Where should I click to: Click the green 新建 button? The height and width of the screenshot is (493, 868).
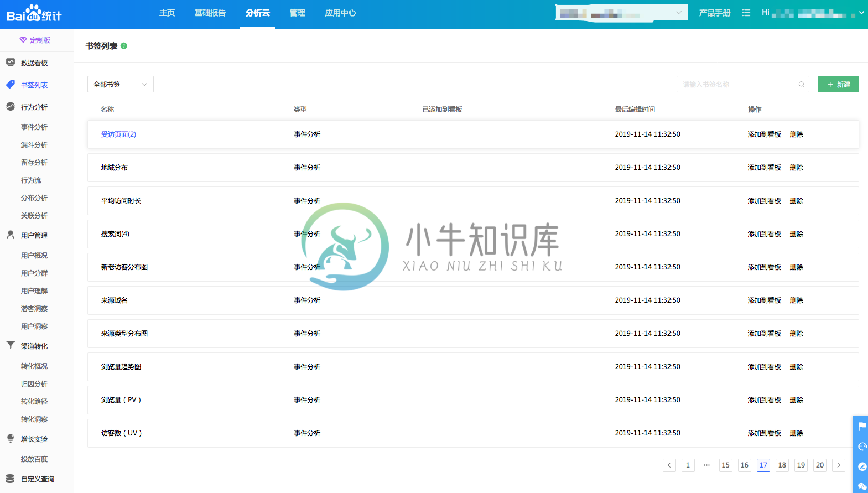click(x=839, y=84)
